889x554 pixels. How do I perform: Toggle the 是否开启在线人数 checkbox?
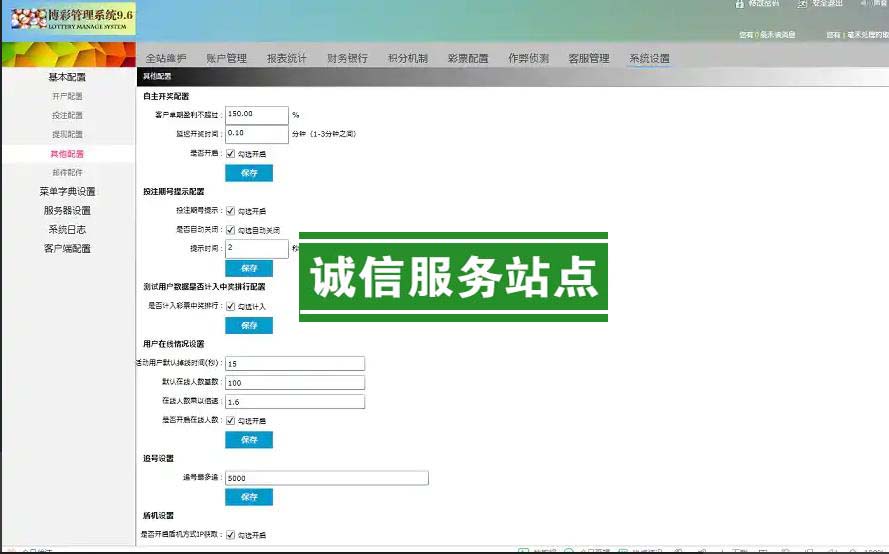click(x=231, y=421)
